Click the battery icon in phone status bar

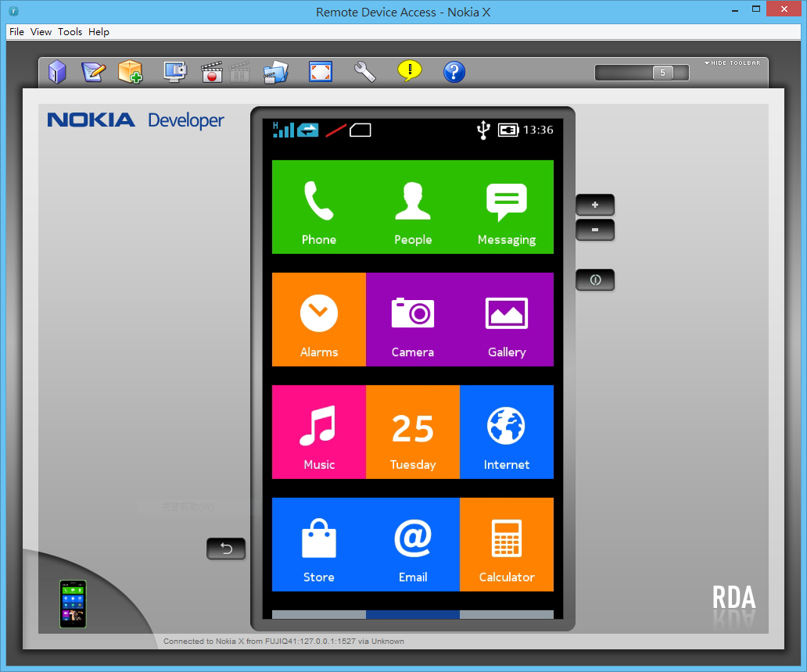click(x=508, y=130)
